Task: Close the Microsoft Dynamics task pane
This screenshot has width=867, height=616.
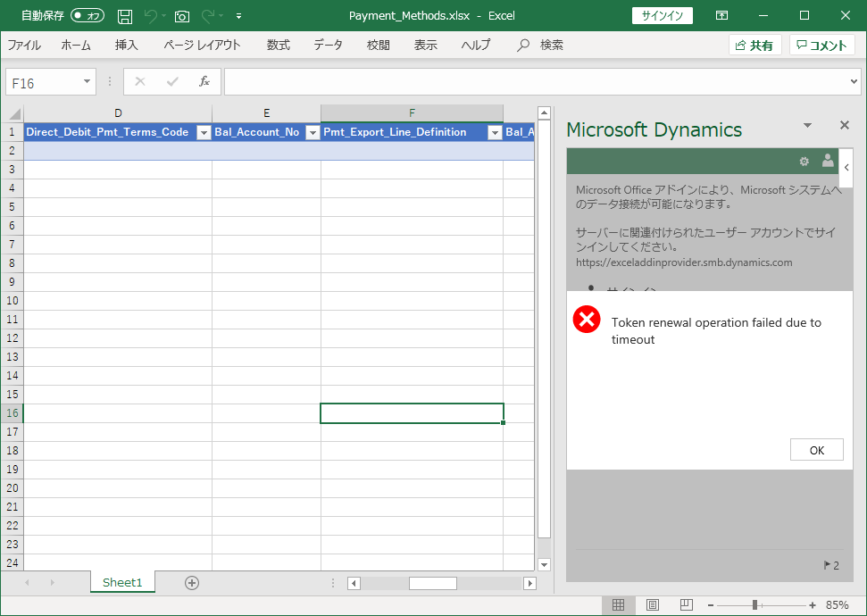Action: [845, 125]
